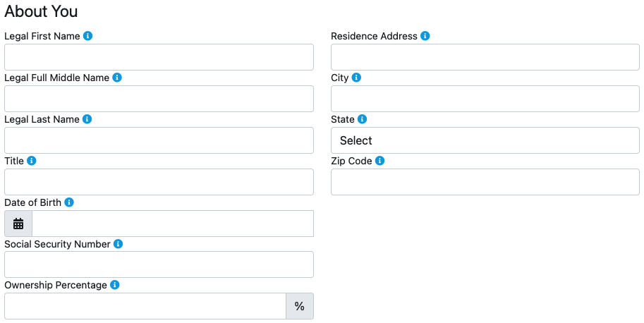644x323 pixels.
Task: Click info icon beside Social Security Number
Action: coord(118,244)
